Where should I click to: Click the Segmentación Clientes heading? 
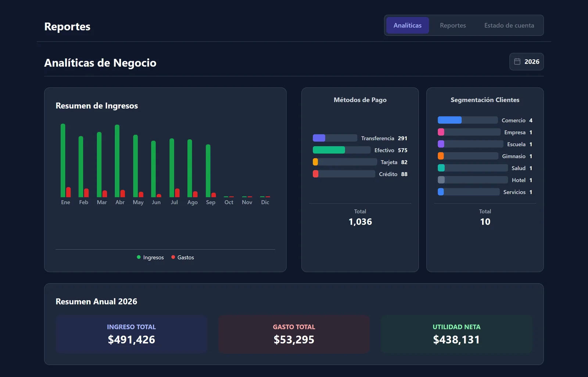[x=485, y=100]
